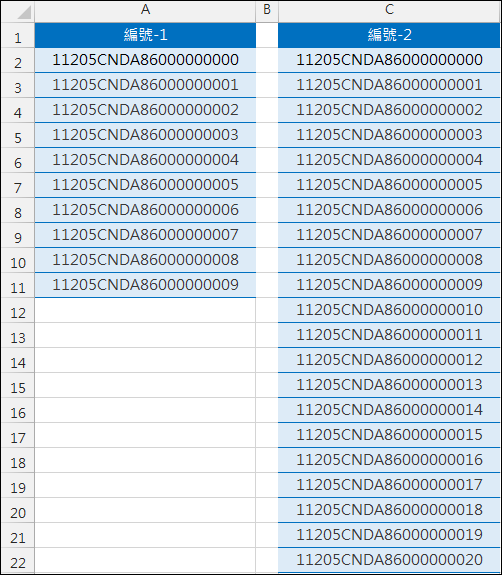This screenshot has width=502, height=575.
Task: Pick cell 11205CNDA86000000012
Action: pos(389,360)
